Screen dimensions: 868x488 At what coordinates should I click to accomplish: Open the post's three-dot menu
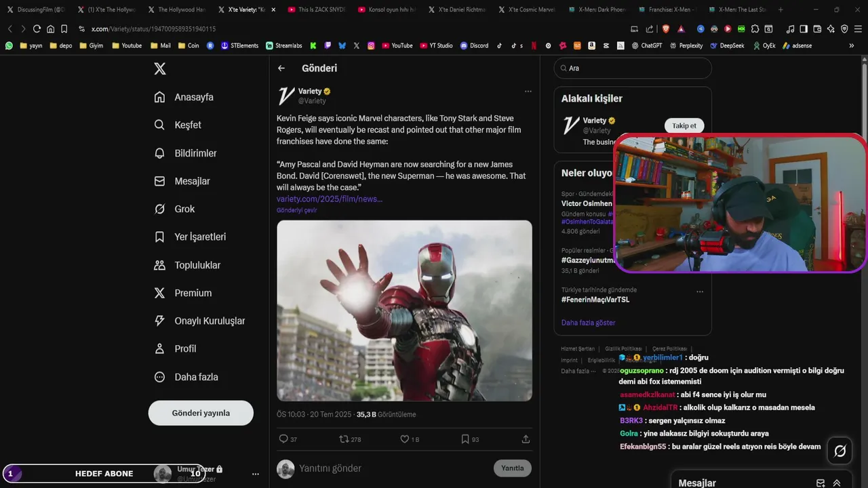528,91
